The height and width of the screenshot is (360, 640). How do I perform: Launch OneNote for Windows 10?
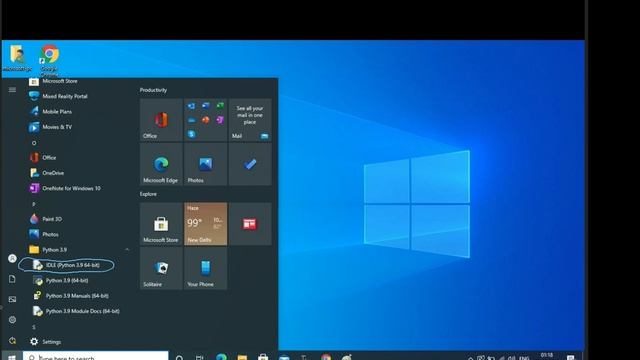click(x=65, y=189)
